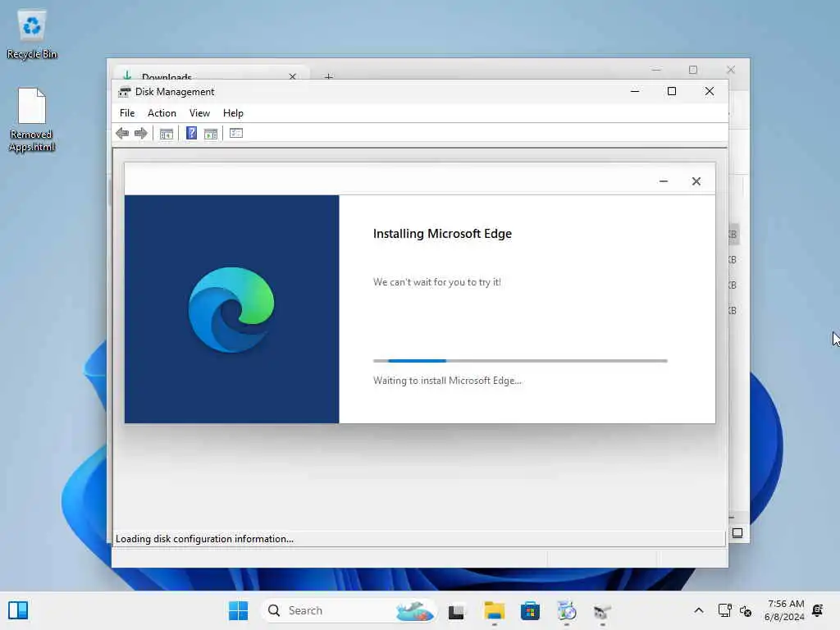Open the Windows Start menu

click(239, 610)
